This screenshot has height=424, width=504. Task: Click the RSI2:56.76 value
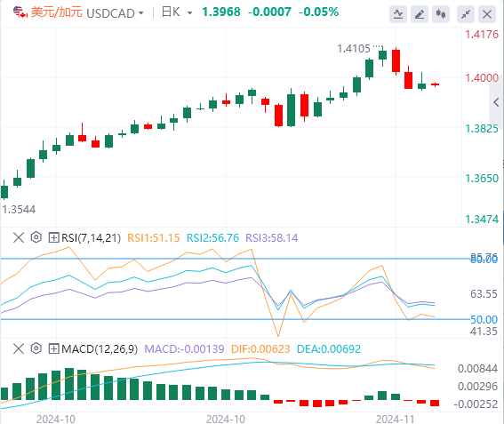tap(212, 238)
